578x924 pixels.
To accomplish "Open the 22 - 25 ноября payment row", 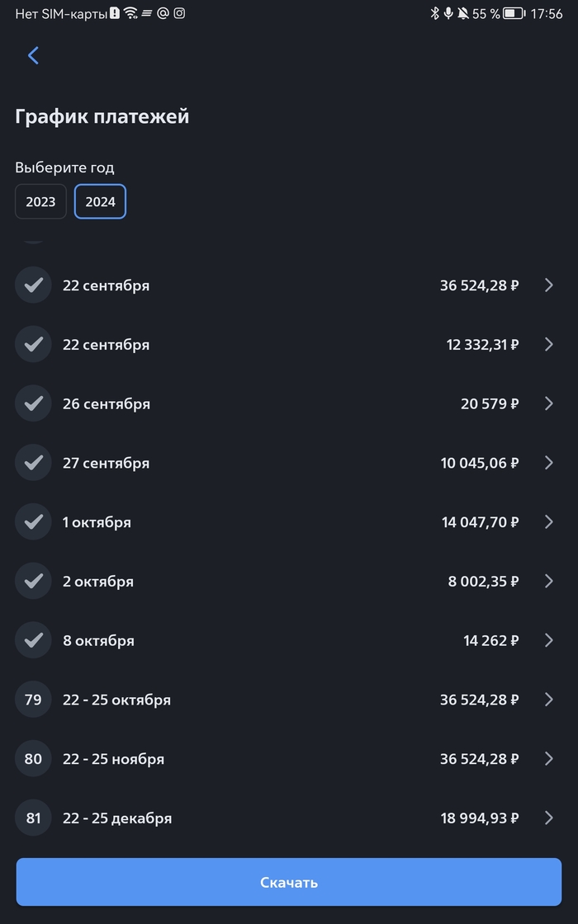I will click(x=289, y=759).
